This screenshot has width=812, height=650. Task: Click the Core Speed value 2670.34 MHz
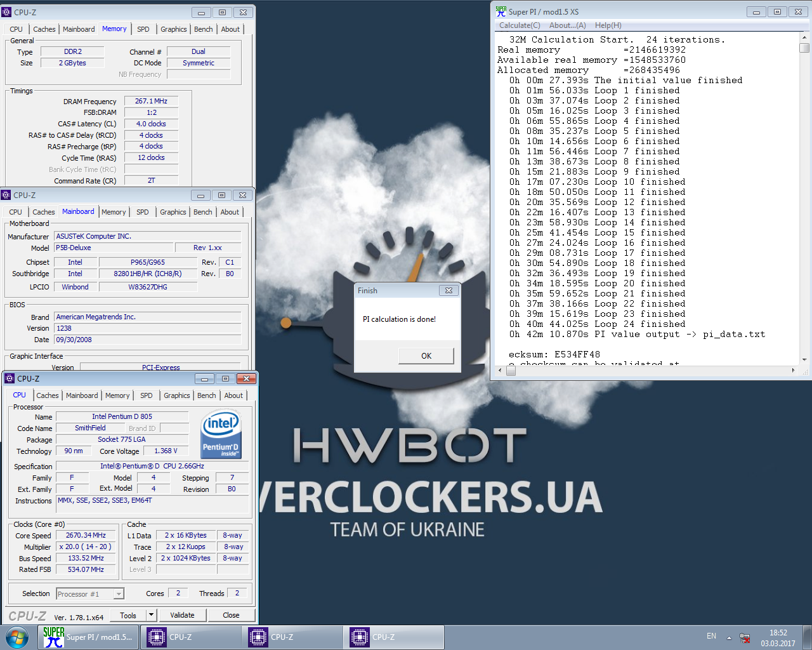tap(86, 535)
